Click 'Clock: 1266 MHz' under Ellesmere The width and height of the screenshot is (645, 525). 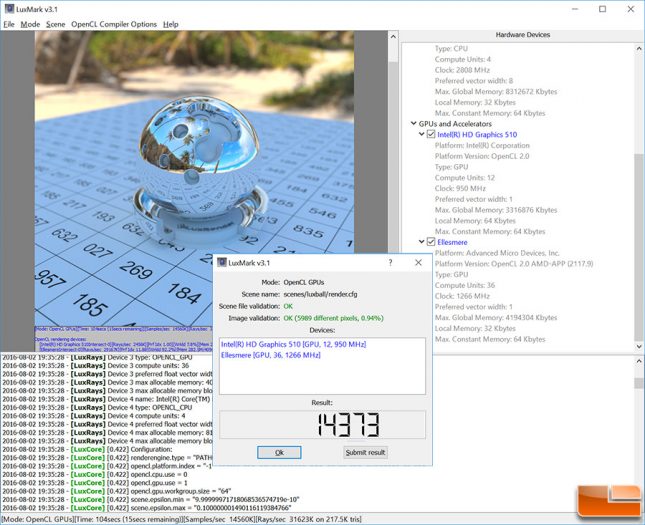(x=462, y=296)
